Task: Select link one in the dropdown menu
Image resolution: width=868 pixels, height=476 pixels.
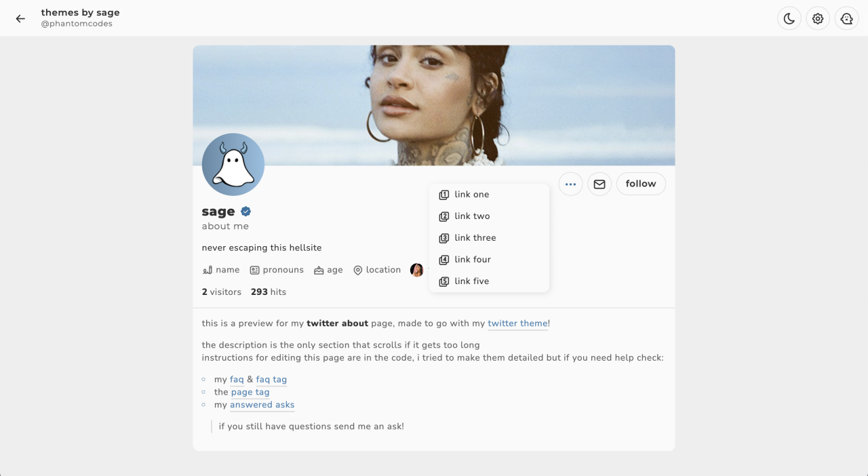Action: (x=471, y=195)
